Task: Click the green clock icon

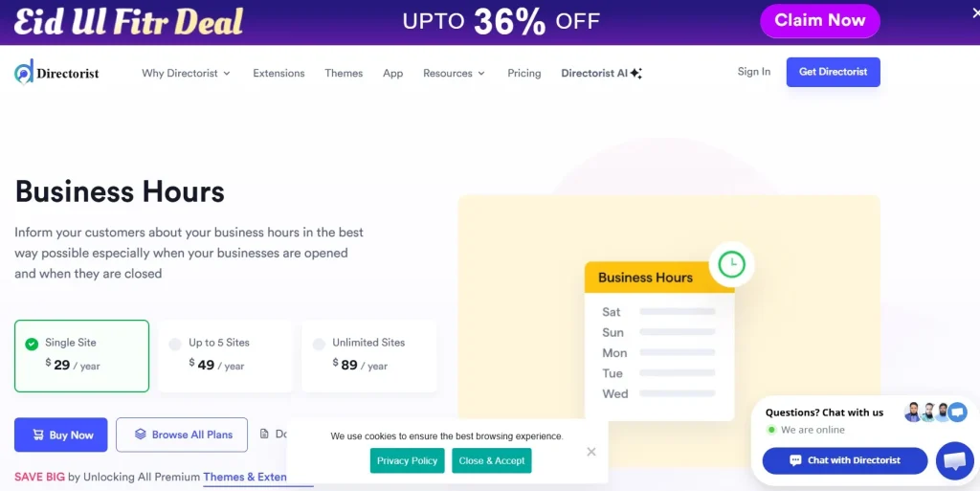Action: coord(732,264)
